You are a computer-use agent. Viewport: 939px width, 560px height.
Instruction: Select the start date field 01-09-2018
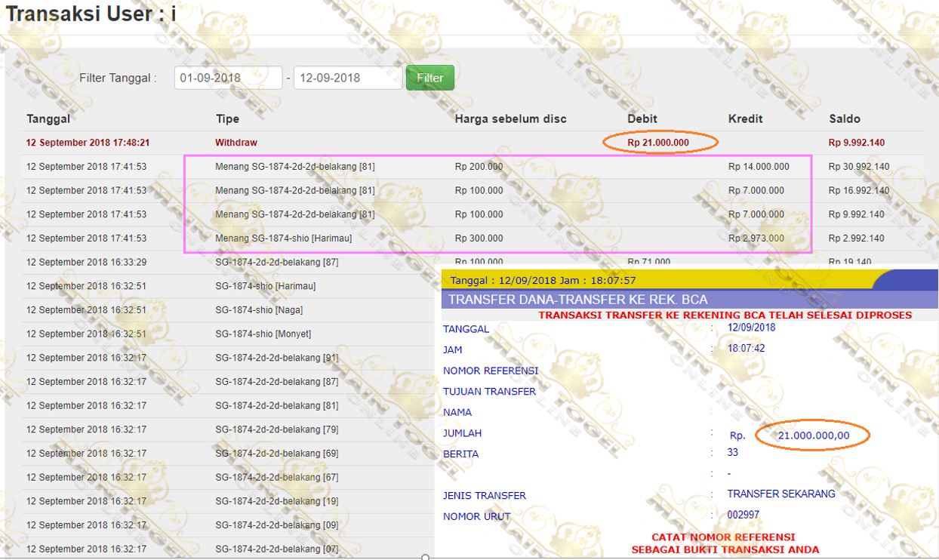click(229, 78)
